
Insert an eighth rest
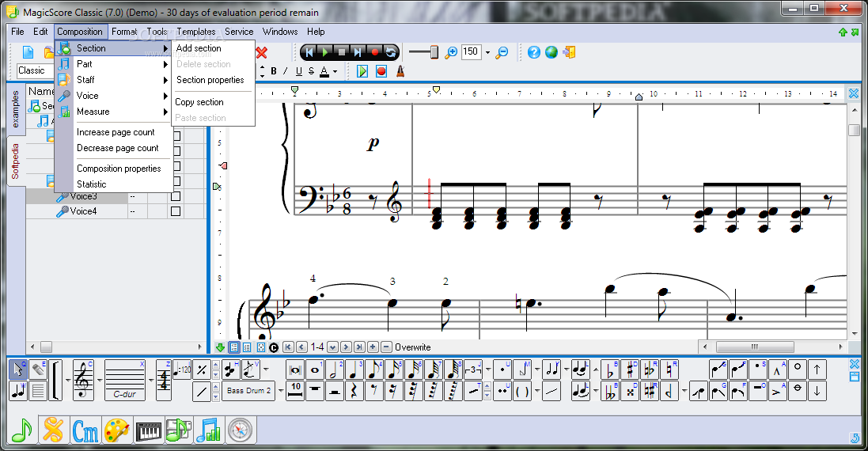[x=373, y=391]
